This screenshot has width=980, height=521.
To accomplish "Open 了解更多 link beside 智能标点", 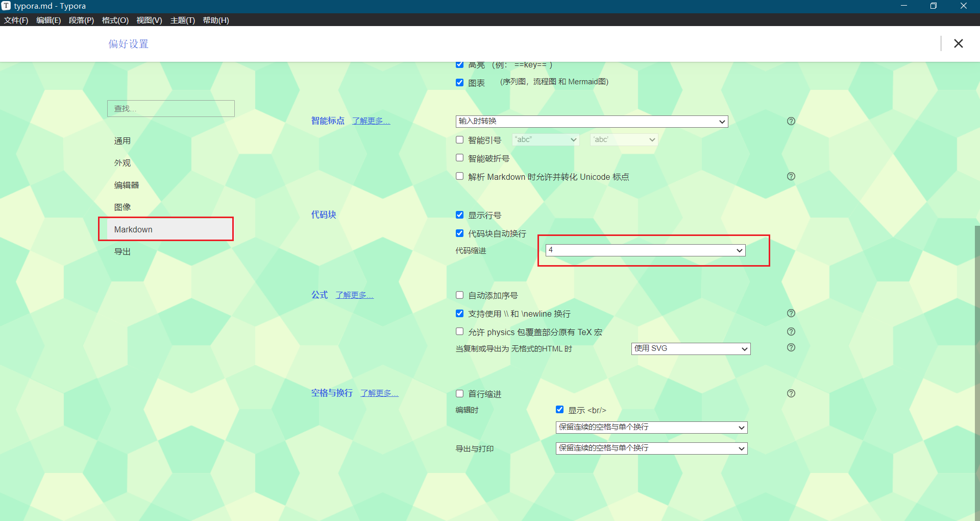I will point(371,121).
